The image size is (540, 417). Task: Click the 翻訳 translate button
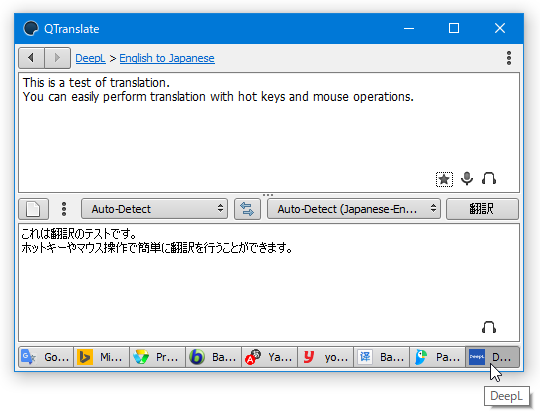coord(482,209)
